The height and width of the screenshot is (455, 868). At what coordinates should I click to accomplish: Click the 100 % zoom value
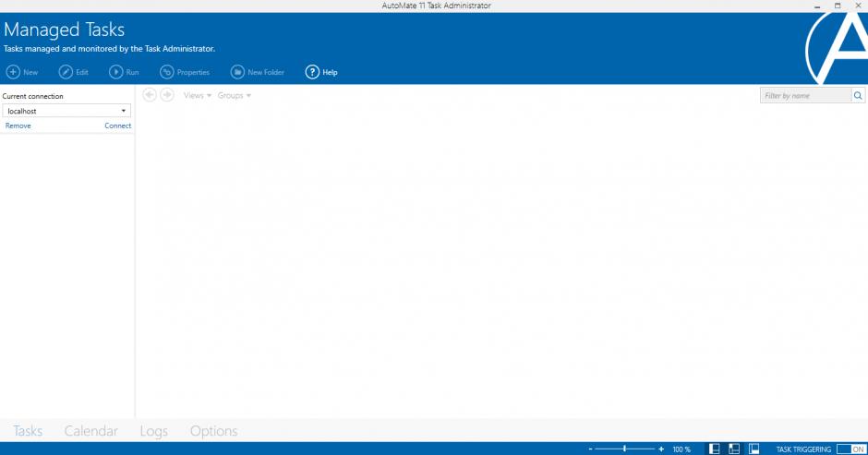[681, 449]
